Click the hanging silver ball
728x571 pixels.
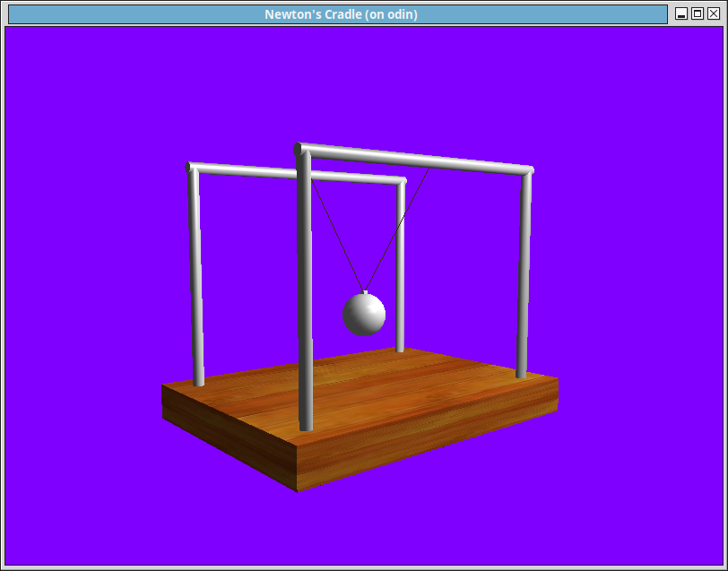[x=364, y=314]
